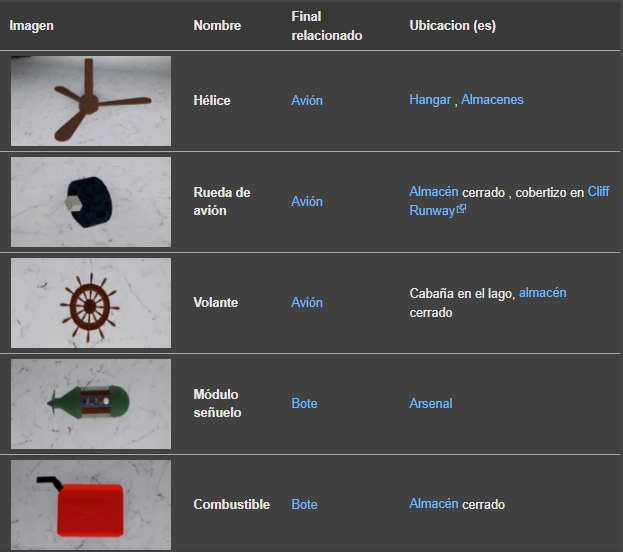The height and width of the screenshot is (552, 623).
Task: Go to the Hangar location page
Action: point(430,100)
